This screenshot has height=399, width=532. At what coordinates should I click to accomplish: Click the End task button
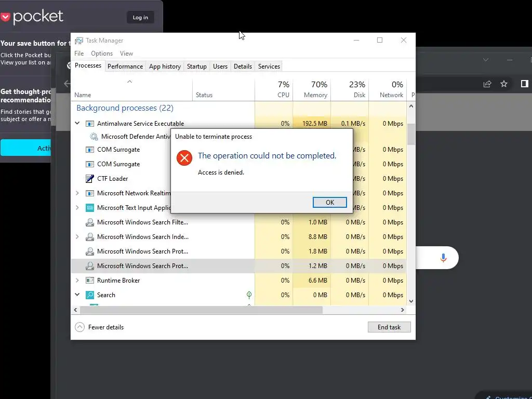389,327
